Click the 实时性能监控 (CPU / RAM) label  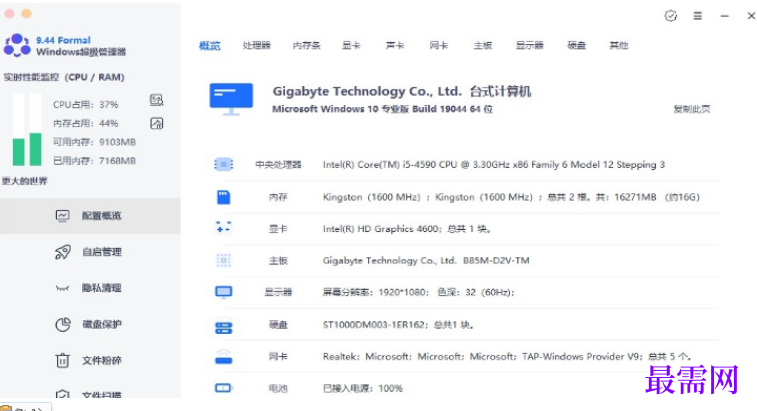(x=64, y=77)
